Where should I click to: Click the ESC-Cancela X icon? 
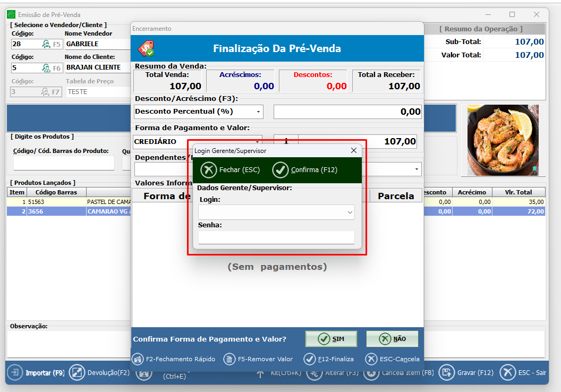point(371,359)
